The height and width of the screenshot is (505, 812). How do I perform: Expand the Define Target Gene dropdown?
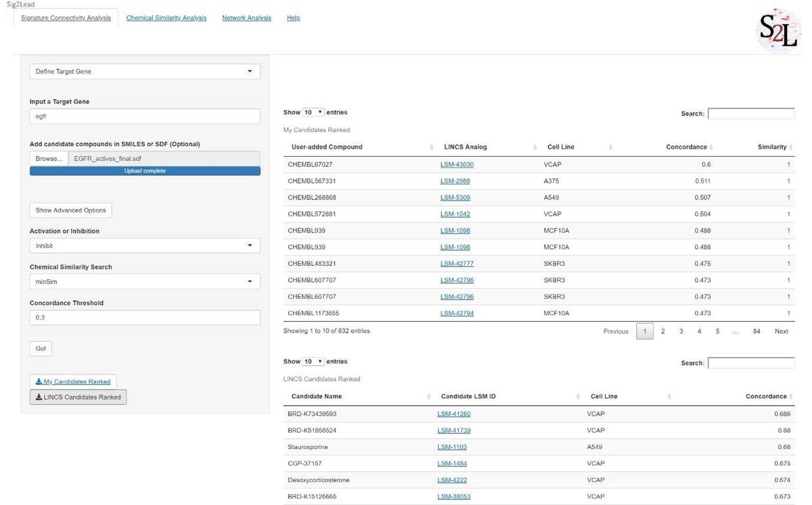click(x=145, y=71)
